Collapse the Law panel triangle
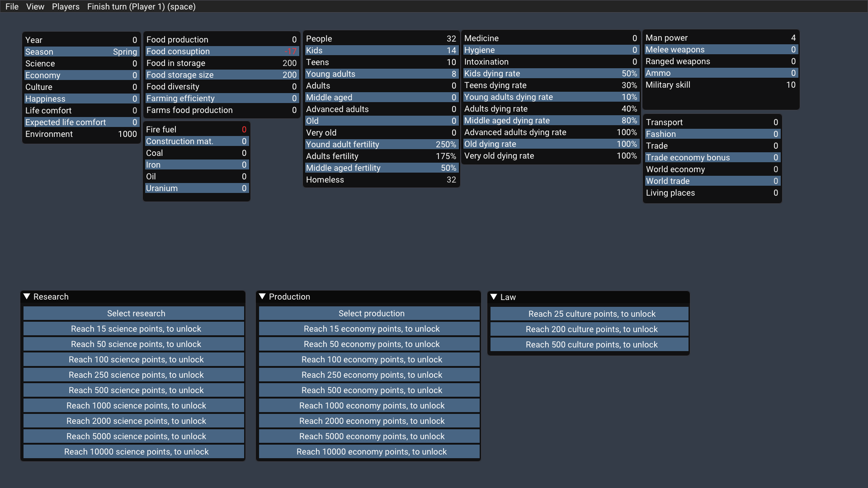 (x=494, y=297)
